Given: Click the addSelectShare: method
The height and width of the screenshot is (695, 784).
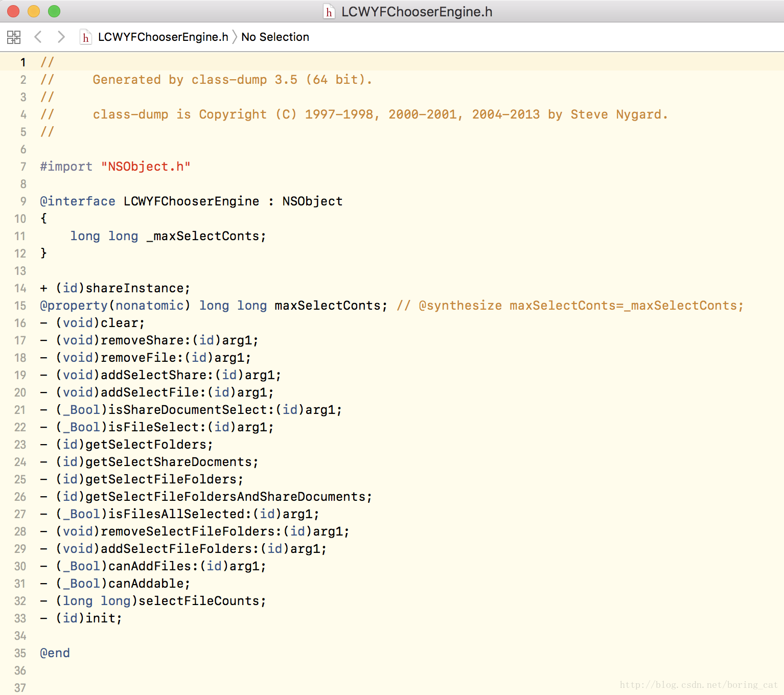Looking at the screenshot, I should click(160, 375).
